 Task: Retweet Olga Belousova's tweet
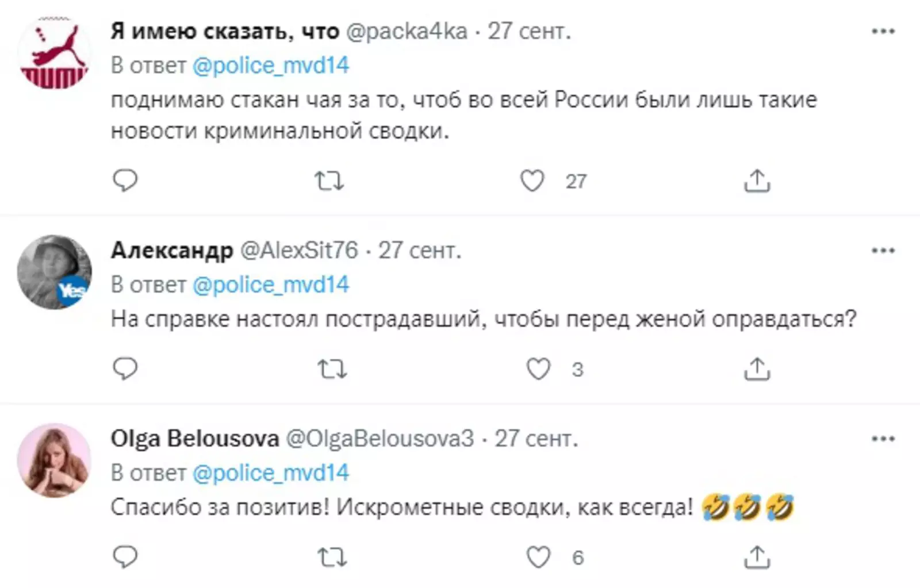[x=332, y=557]
